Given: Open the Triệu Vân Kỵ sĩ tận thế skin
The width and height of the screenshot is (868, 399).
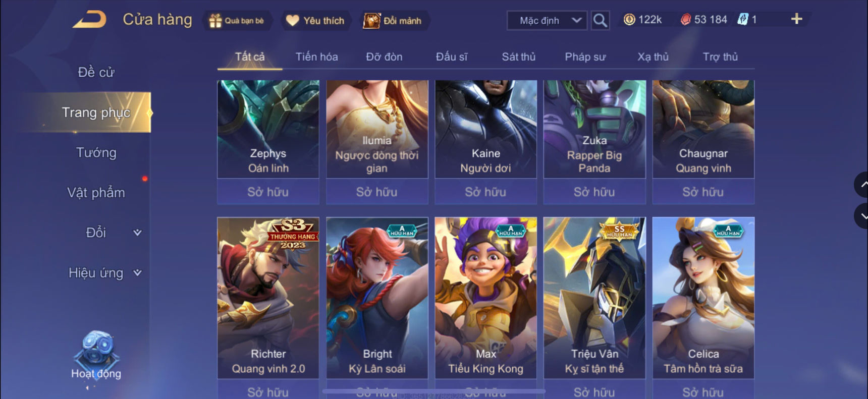Looking at the screenshot, I should pos(594,298).
